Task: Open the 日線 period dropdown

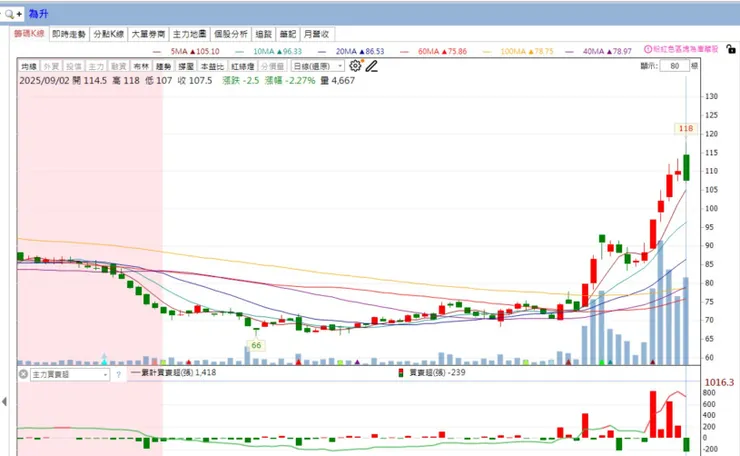Action: (x=318, y=66)
